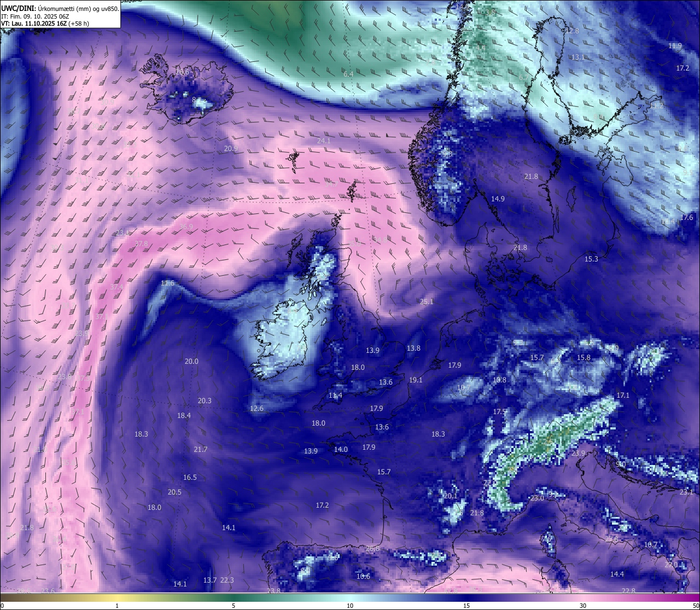The height and width of the screenshot is (610, 700).
Task: Click the 'UWC/DINI: Úrkomumætti (mm) og uv850.' title
Action: pyautogui.click(x=60, y=9)
